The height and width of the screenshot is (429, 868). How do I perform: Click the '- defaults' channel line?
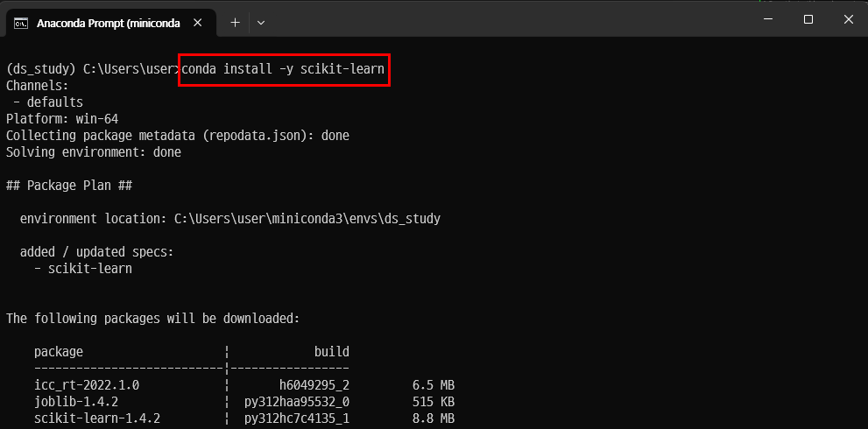point(48,102)
